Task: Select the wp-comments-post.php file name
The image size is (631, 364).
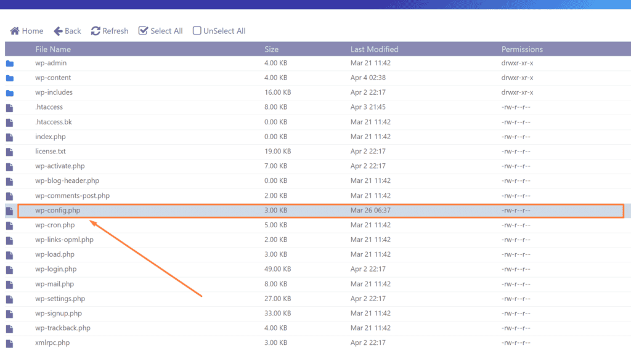Action: (73, 195)
